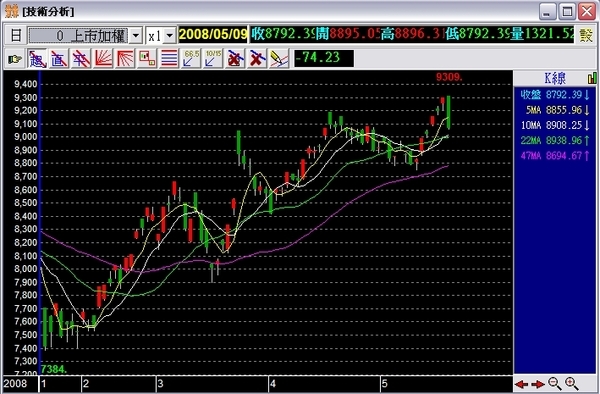Click the green bar chart icon beside K線
The width and height of the screenshot is (600, 394).
(592, 78)
